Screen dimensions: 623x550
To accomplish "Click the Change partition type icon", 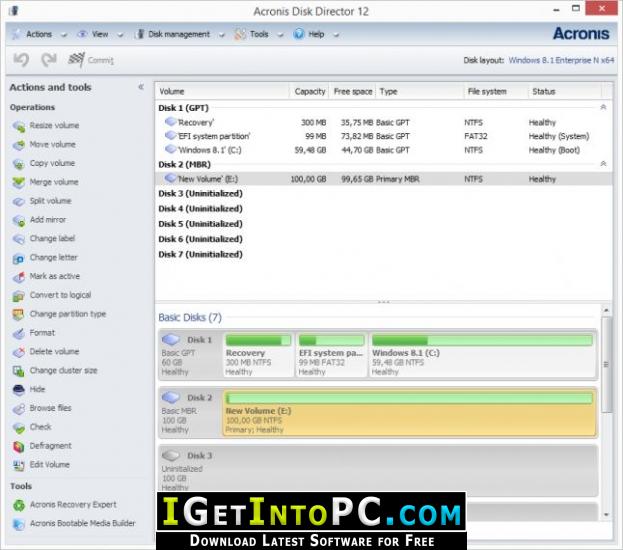I will [x=19, y=315].
